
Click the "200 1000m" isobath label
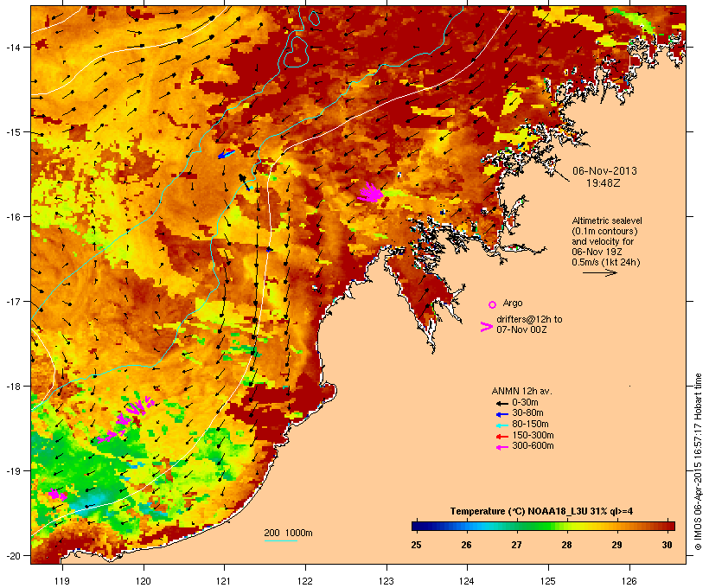point(288,533)
